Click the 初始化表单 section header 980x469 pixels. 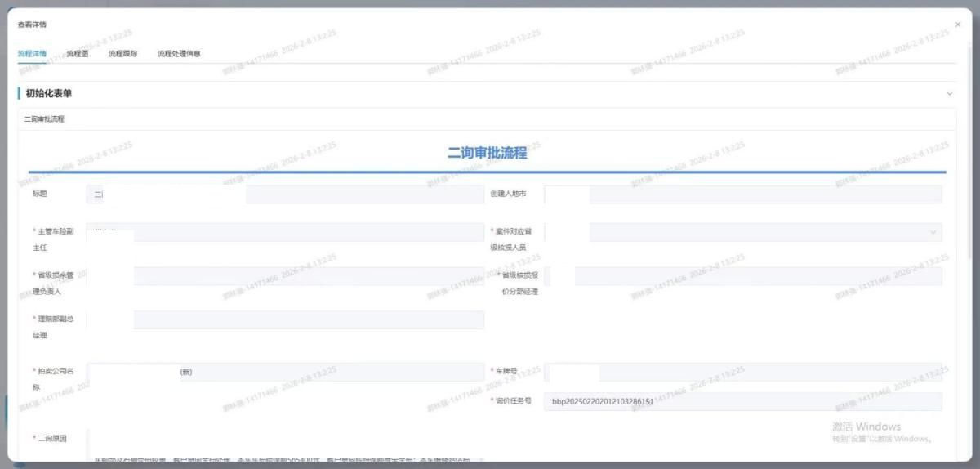[x=54, y=94]
